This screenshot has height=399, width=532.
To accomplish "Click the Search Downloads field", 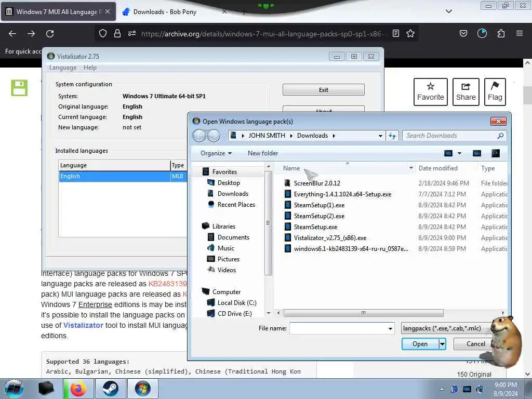I will (455, 136).
